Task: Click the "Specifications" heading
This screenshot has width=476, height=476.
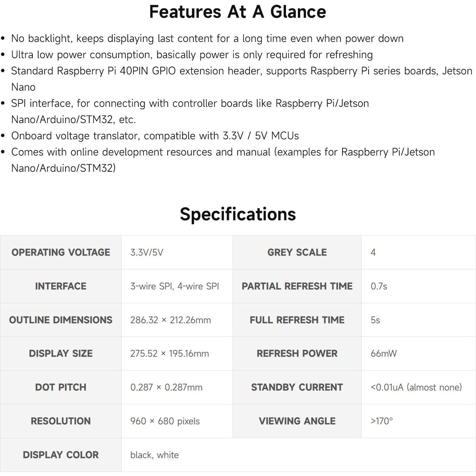Action: point(238,214)
